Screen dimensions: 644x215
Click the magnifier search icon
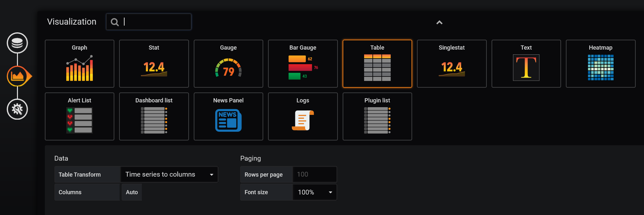point(115,22)
